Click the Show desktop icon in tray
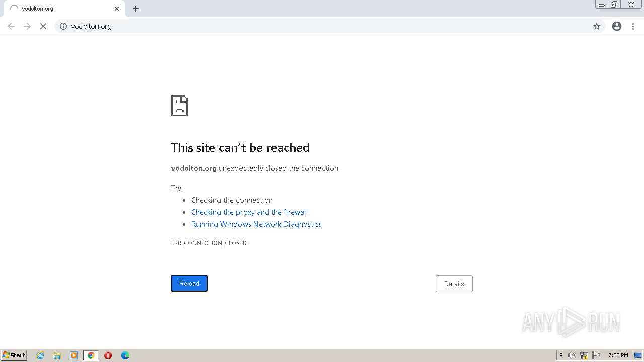The width and height of the screenshot is (644, 362). click(x=638, y=355)
